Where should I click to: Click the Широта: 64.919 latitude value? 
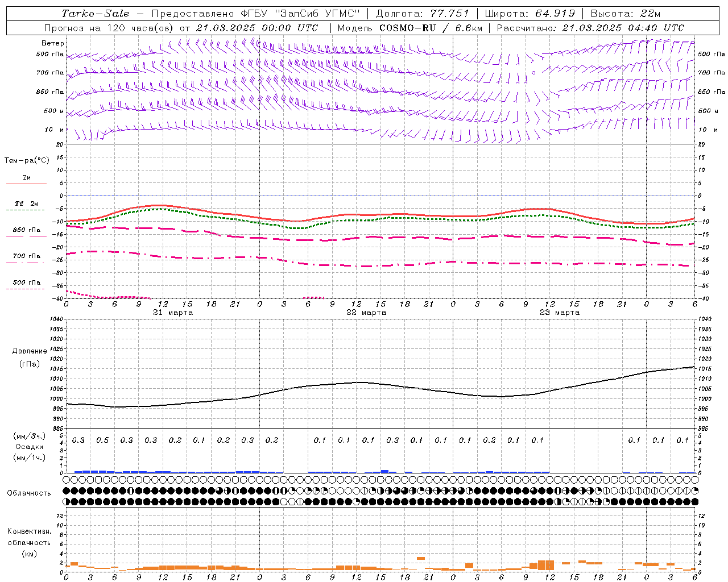coord(530,14)
